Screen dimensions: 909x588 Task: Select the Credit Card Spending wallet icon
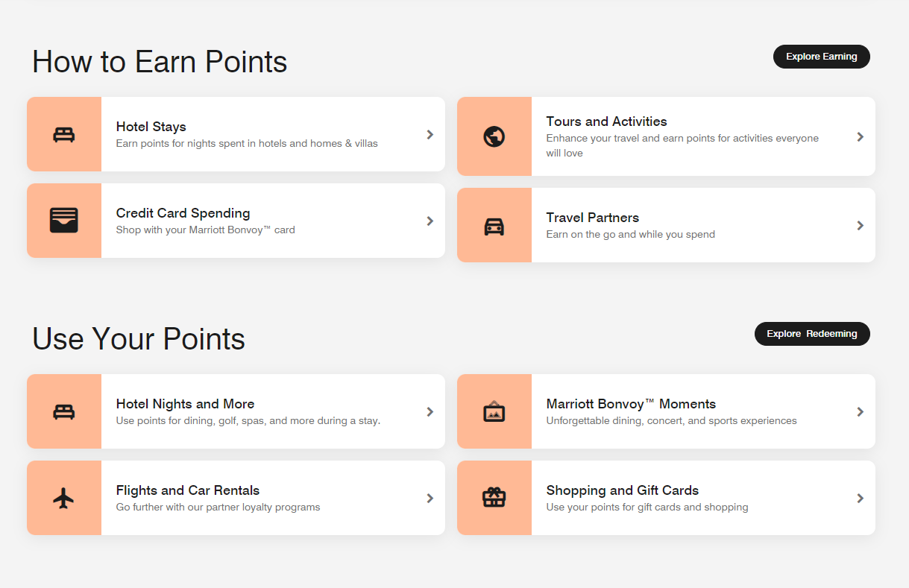click(64, 221)
